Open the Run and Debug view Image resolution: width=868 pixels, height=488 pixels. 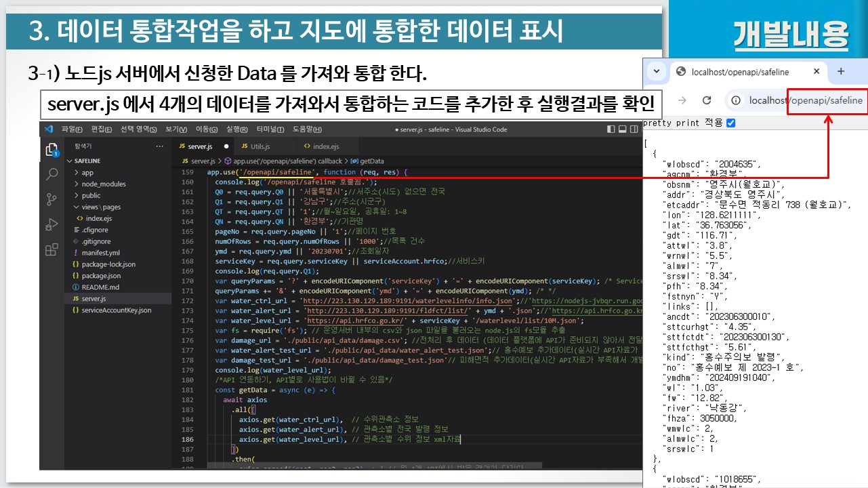coord(51,224)
